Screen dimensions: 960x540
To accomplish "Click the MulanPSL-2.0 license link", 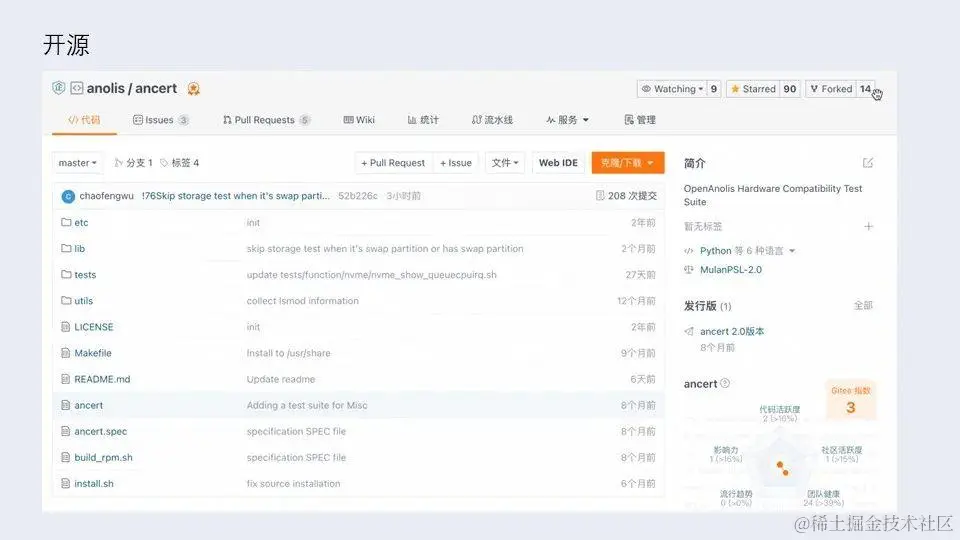I will (x=731, y=270).
